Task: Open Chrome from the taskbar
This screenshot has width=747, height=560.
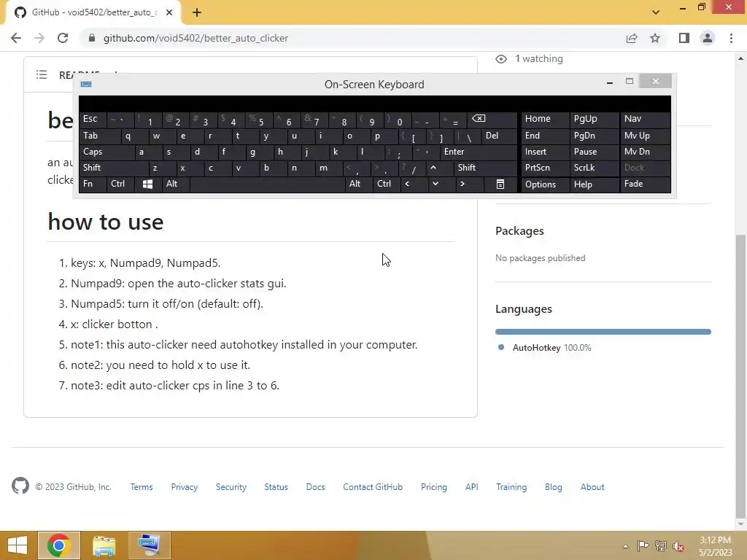Action: click(59, 545)
